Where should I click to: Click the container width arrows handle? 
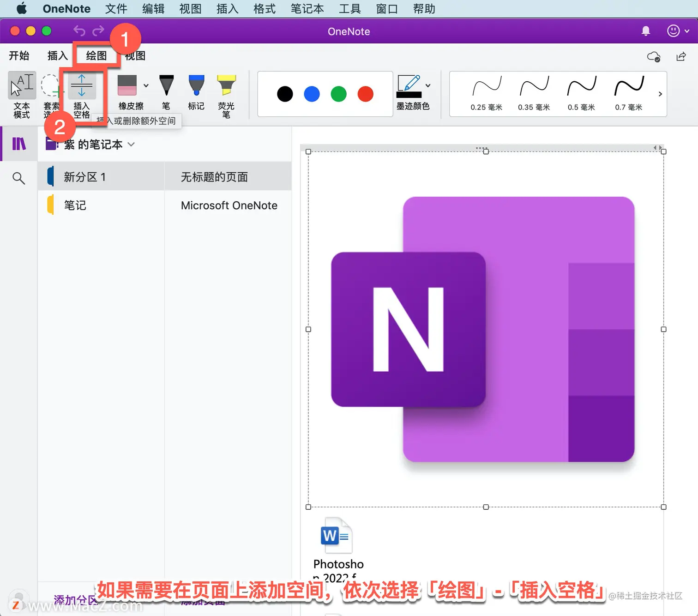(658, 148)
